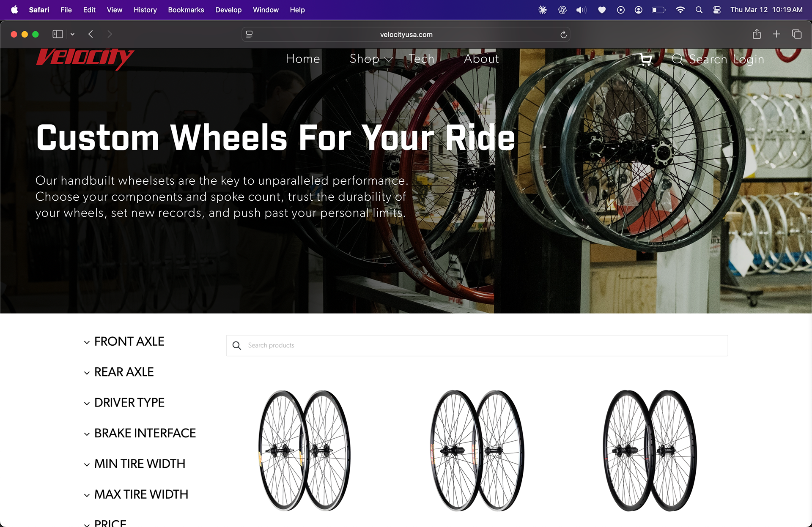
Task: Open macOS Control Center icon
Action: [x=717, y=10]
